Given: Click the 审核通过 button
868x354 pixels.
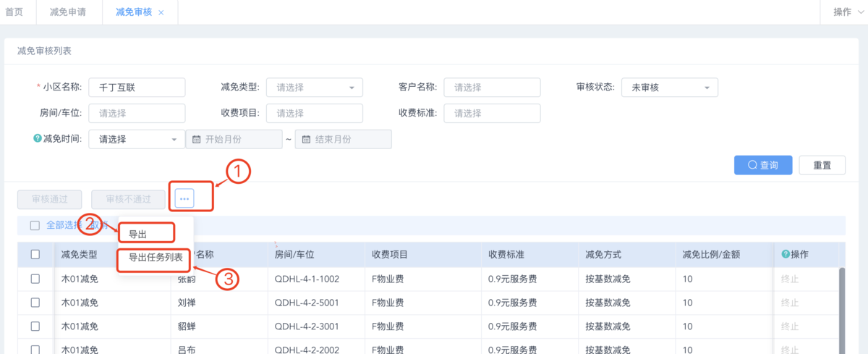Looking at the screenshot, I should 50,199.
